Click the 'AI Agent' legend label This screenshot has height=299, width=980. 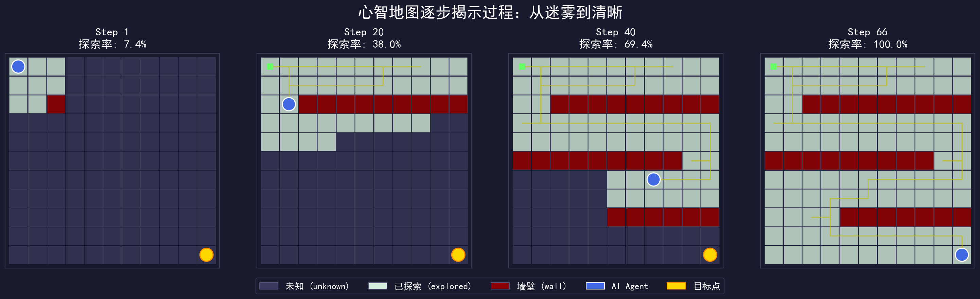point(630,286)
